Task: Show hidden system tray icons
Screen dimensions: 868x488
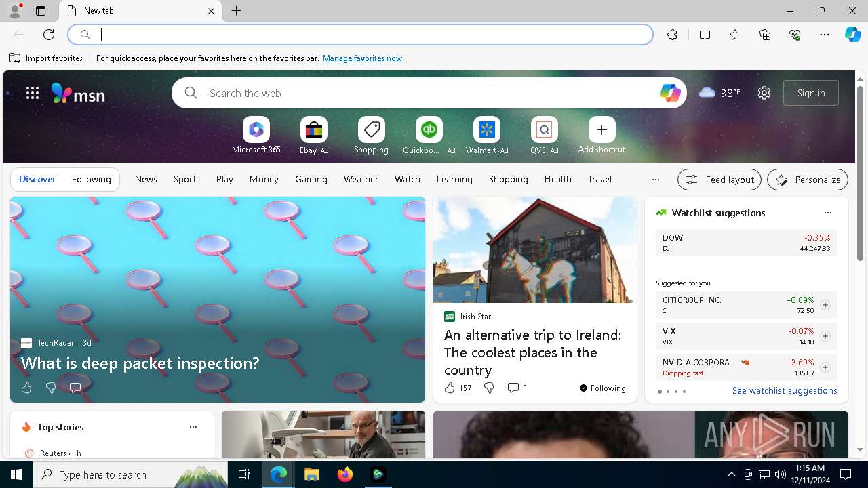Action: point(731,474)
